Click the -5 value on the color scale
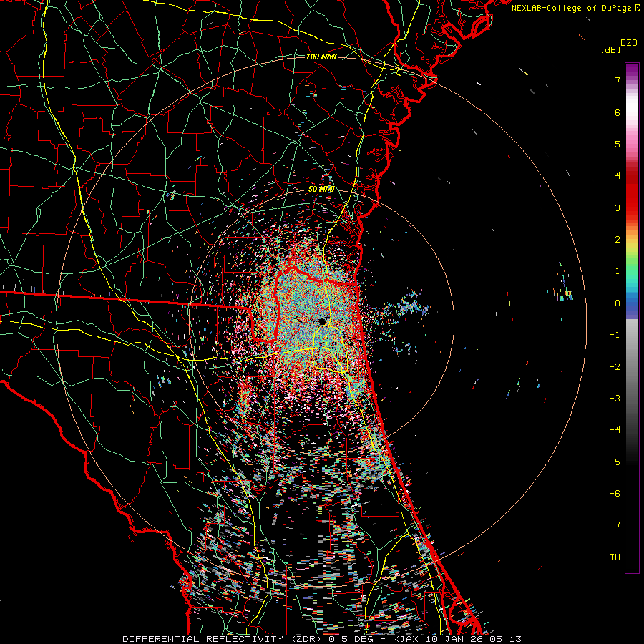The width and height of the screenshot is (644, 644). (615, 462)
